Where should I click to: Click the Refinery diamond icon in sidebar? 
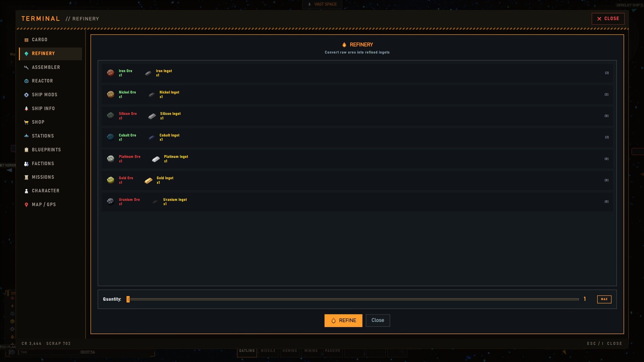click(x=26, y=54)
